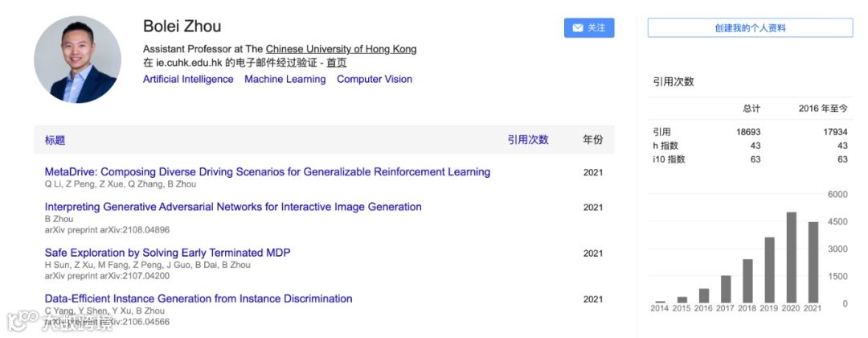Sort publications by 标题 column header
The image size is (868, 338).
55,140
